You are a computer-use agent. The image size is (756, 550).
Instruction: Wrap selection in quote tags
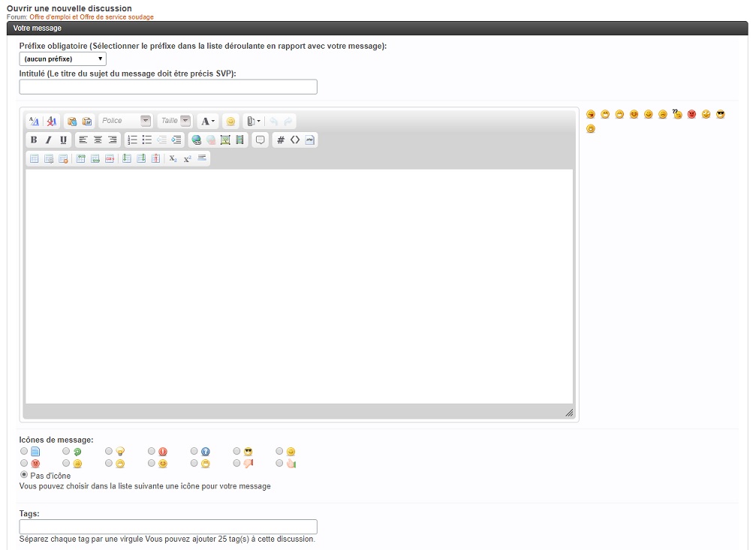click(260, 140)
